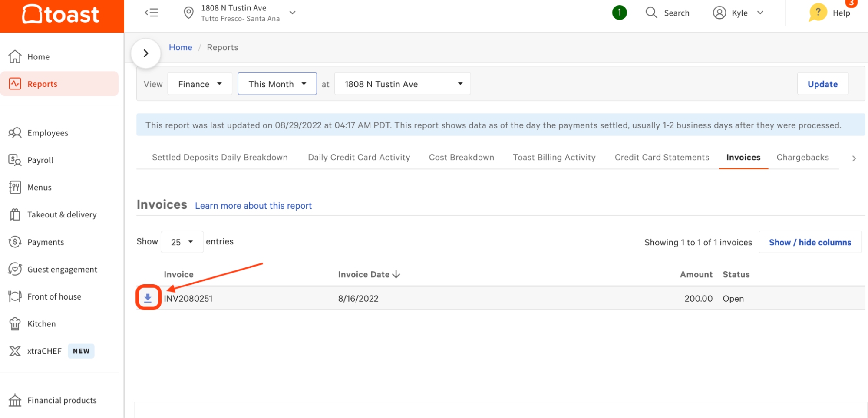Open the Home icon in sidebar
Image resolution: width=868 pixels, height=418 pixels.
tap(38, 56)
